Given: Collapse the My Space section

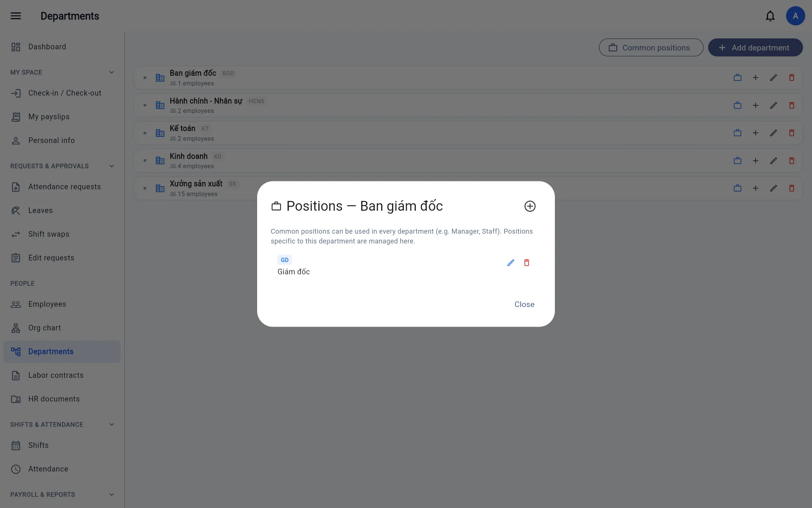Looking at the screenshot, I should tap(111, 72).
